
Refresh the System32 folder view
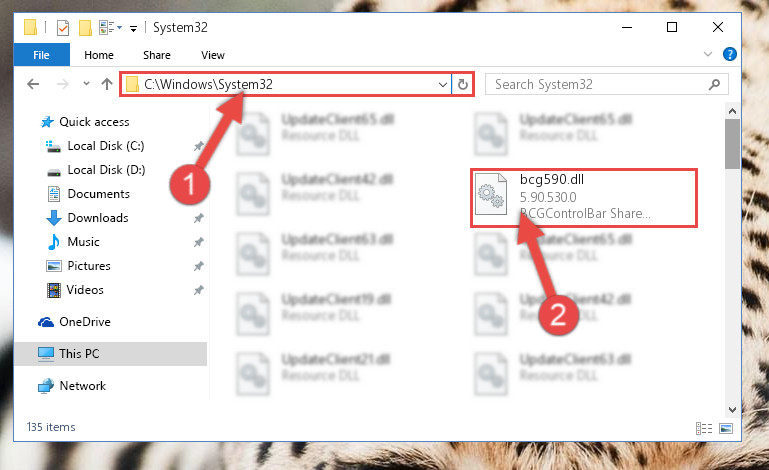coord(462,84)
